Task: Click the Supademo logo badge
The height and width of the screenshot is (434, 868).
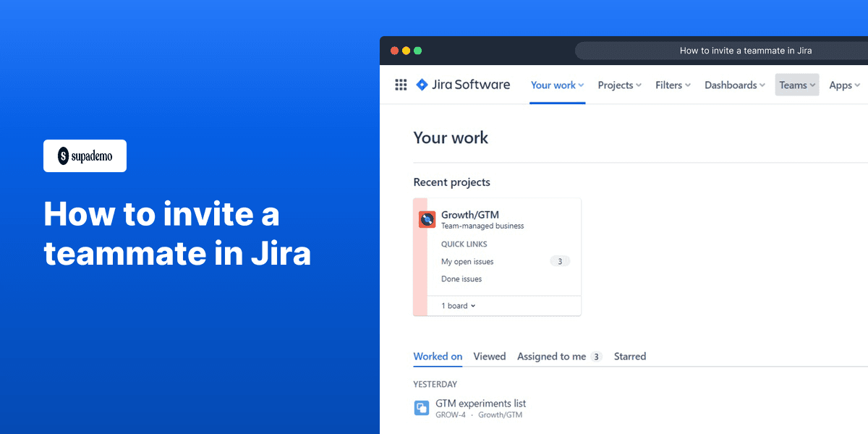Action: [x=85, y=156]
